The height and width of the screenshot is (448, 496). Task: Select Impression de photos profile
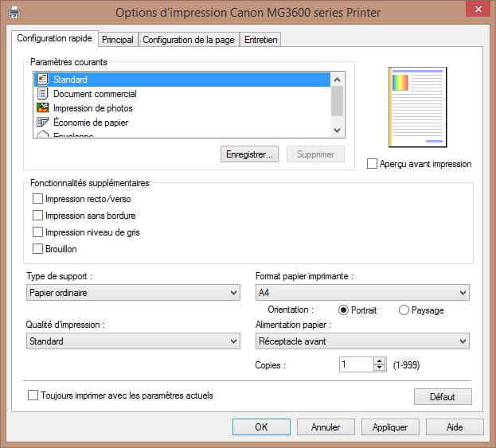coord(182,107)
